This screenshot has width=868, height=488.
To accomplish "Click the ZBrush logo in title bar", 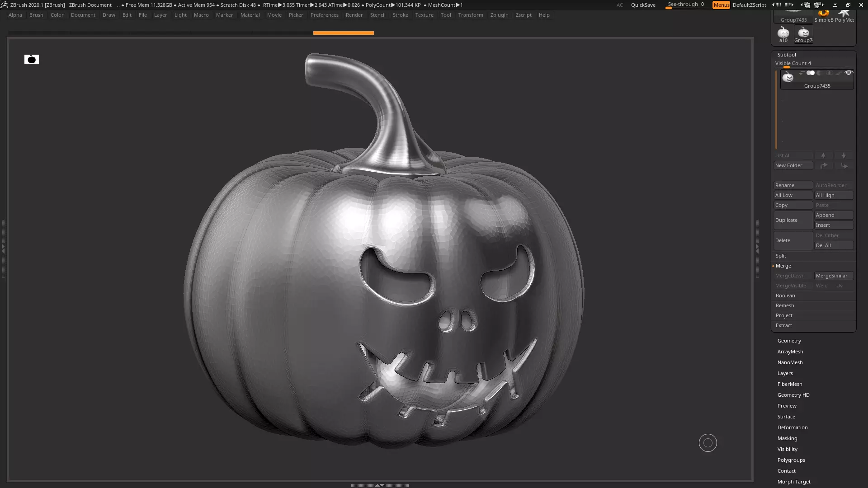I will point(4,5).
